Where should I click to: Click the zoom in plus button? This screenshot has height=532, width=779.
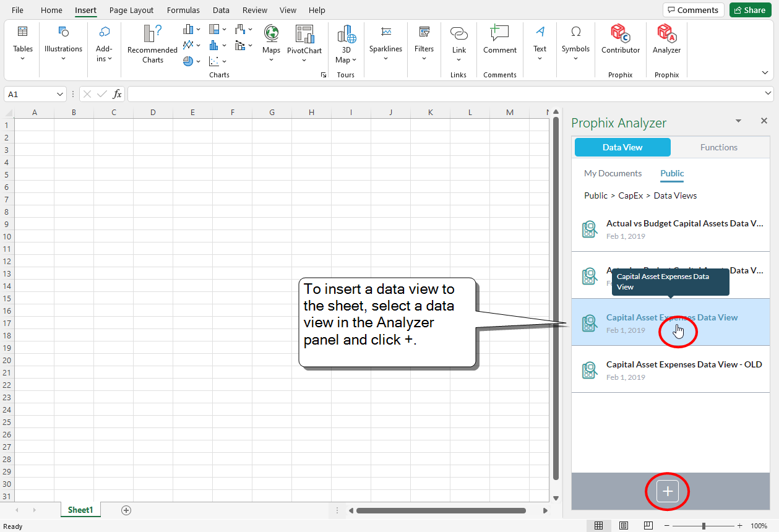point(739,526)
